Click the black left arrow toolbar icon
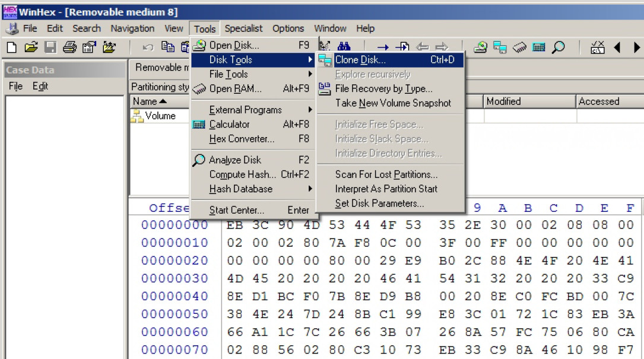The height and width of the screenshot is (359, 644). click(617, 47)
